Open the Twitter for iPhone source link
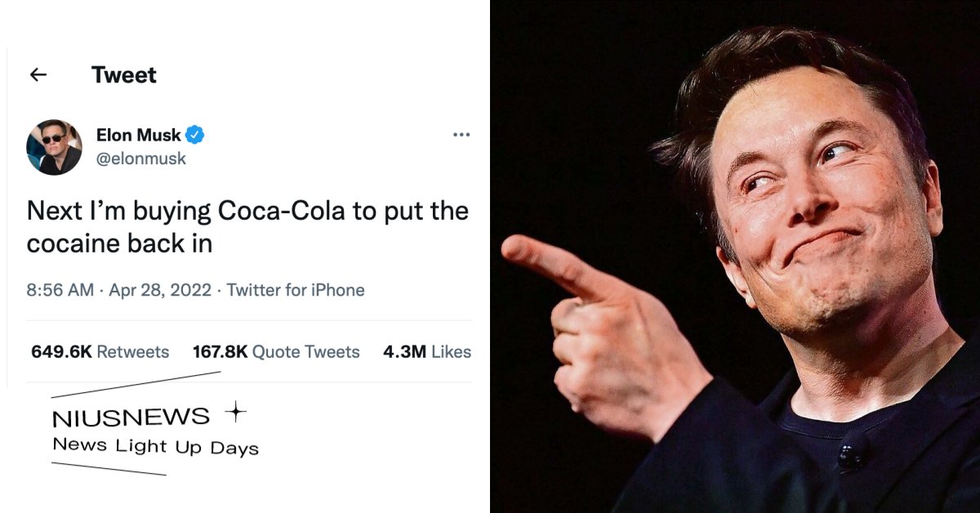The image size is (980, 513). pos(296,290)
